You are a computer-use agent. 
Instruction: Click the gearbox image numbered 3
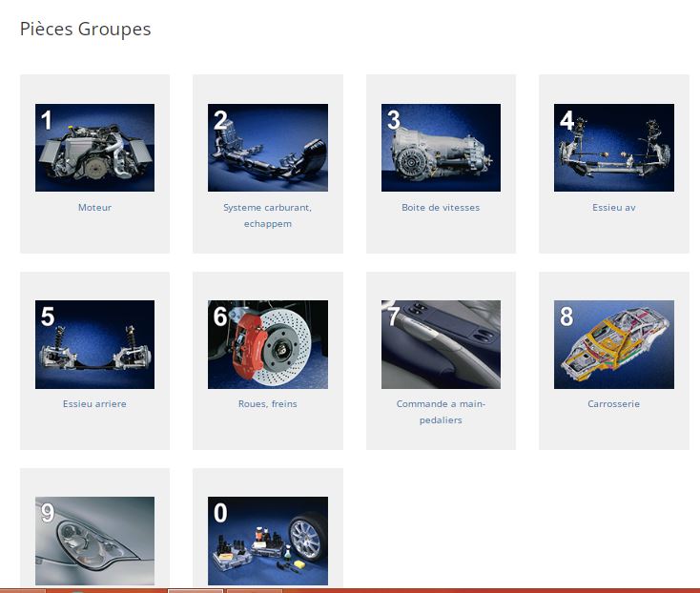pos(441,148)
